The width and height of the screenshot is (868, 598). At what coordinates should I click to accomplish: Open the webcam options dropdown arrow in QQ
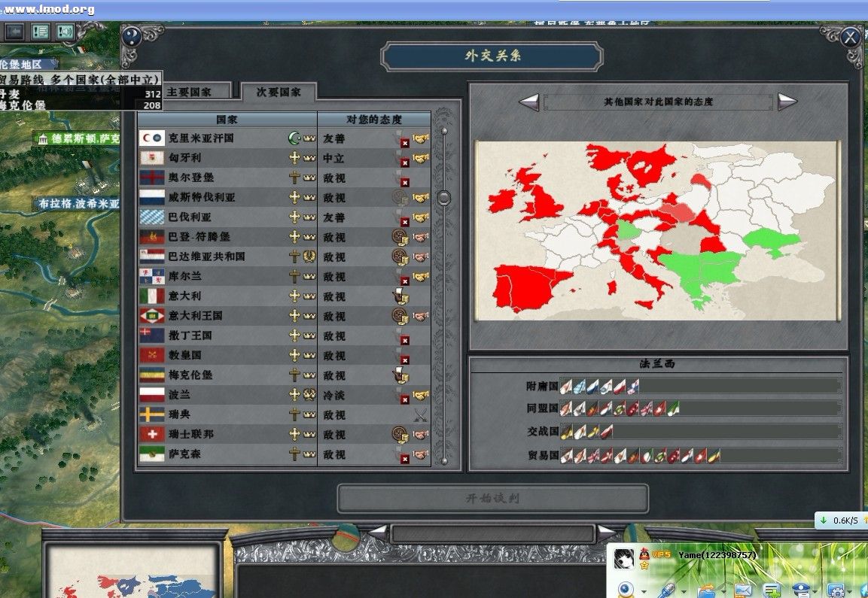tap(644, 593)
